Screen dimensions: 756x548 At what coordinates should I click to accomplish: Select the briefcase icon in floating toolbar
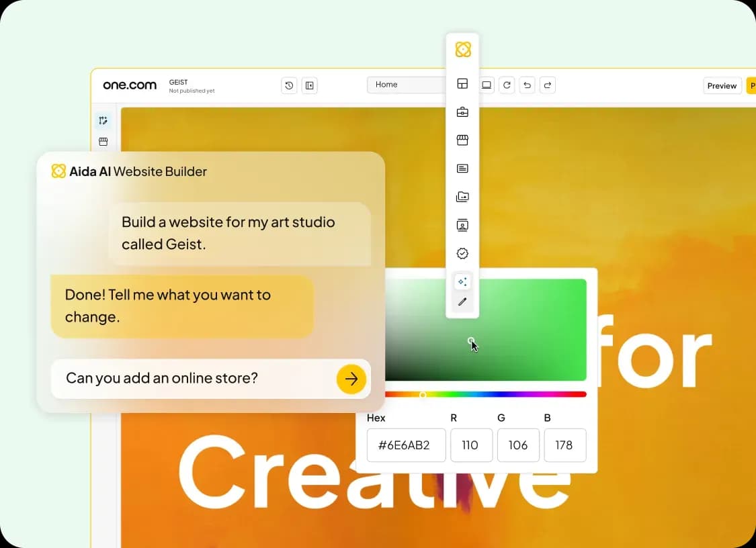point(462,112)
